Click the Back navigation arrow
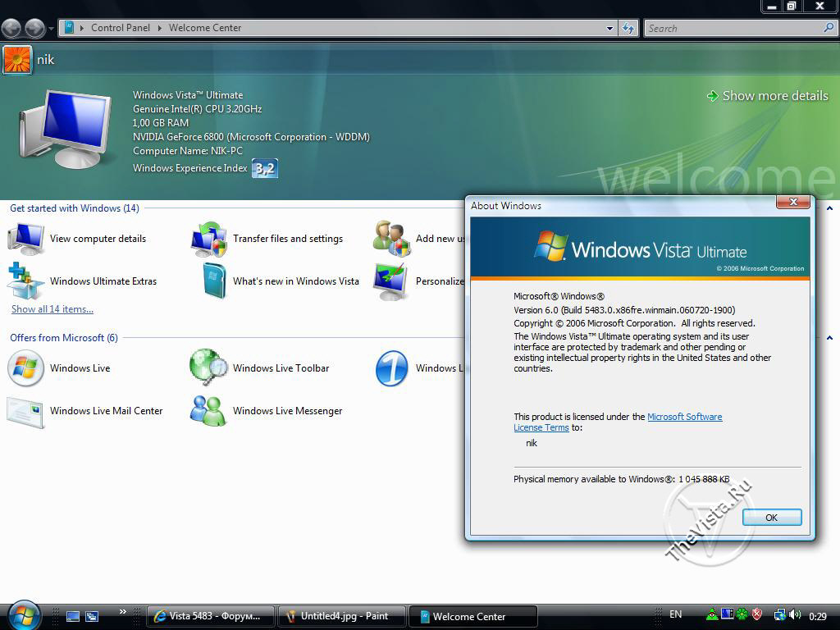 11,29
